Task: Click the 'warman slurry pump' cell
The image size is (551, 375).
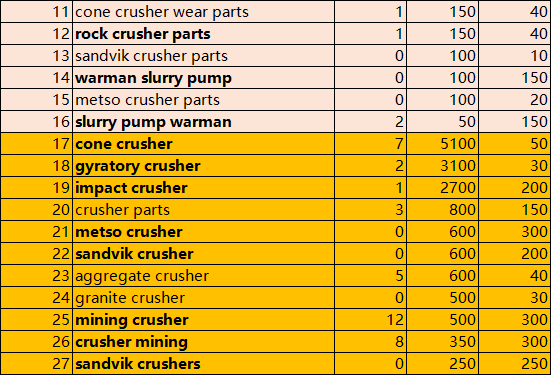Action: point(203,78)
